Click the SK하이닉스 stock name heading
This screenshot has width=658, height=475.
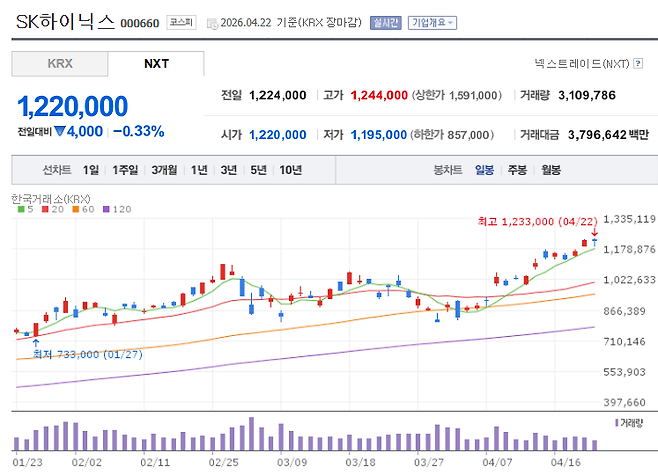pyautogui.click(x=64, y=22)
